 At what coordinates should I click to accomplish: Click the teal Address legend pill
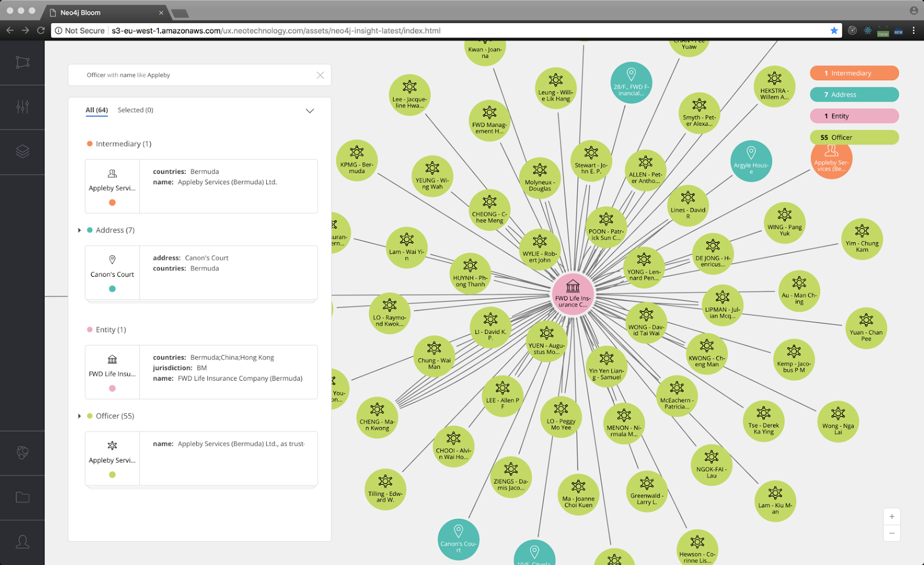pyautogui.click(x=854, y=95)
